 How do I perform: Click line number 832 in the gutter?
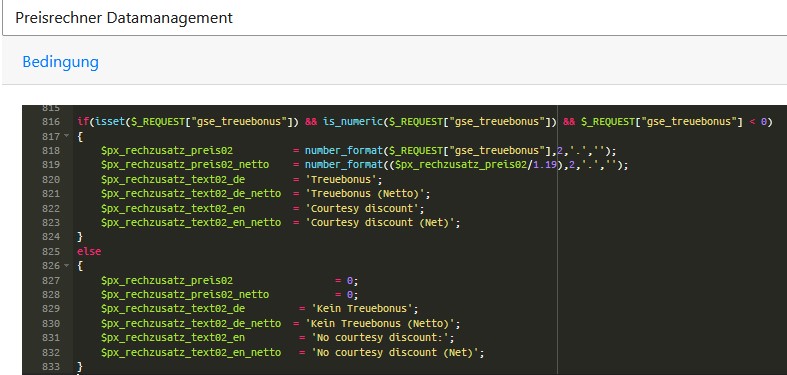[51, 352]
